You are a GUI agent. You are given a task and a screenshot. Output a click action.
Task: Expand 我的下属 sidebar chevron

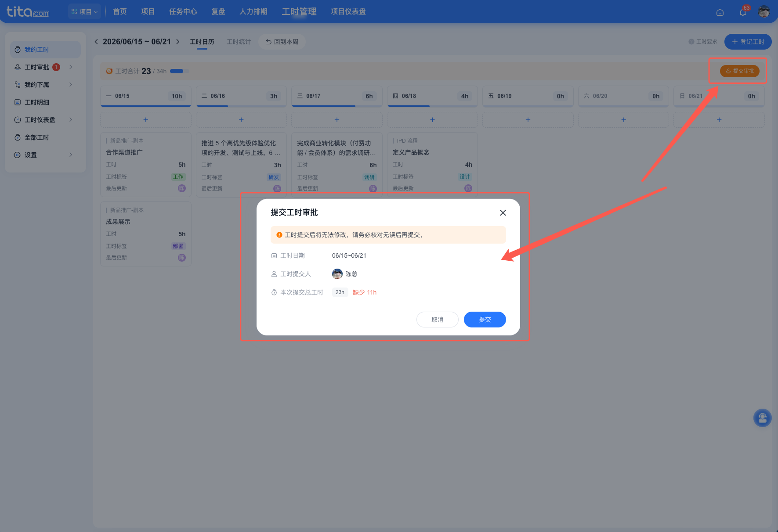click(x=71, y=85)
